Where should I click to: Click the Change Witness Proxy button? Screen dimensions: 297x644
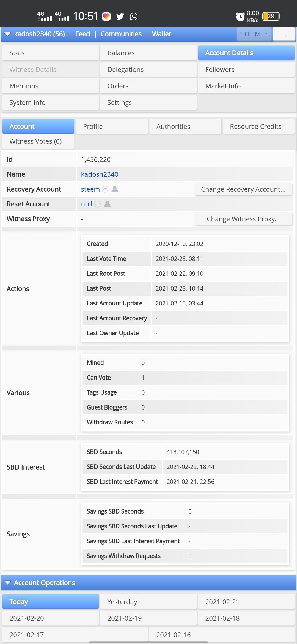point(243,219)
